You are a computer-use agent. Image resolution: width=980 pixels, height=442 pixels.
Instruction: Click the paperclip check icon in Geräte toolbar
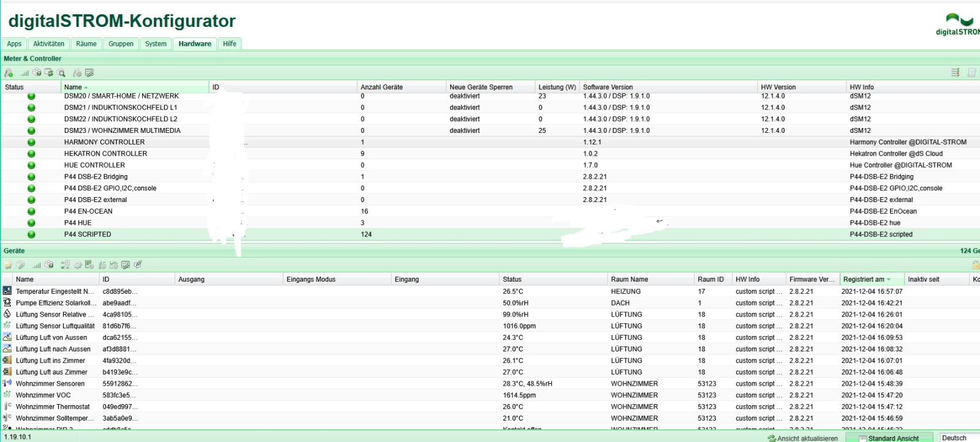point(138,264)
